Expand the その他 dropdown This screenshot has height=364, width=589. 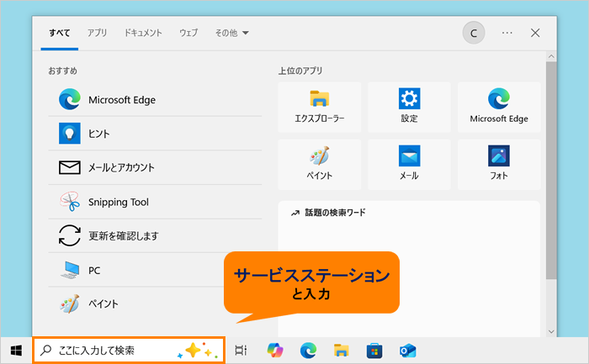click(x=231, y=33)
